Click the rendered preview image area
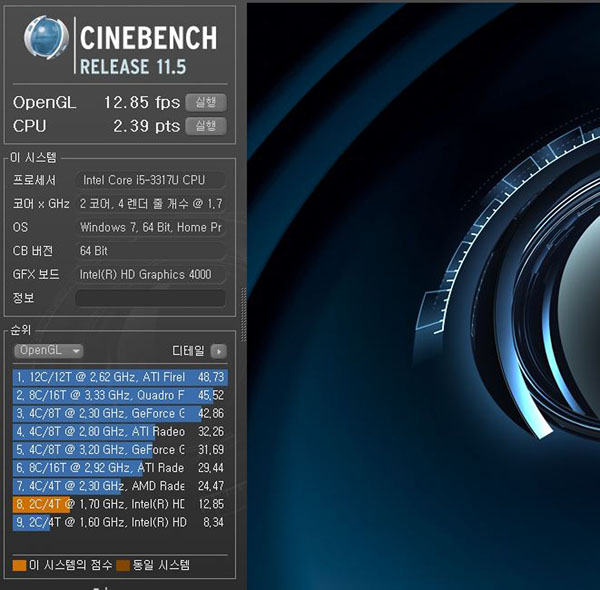 click(423, 297)
